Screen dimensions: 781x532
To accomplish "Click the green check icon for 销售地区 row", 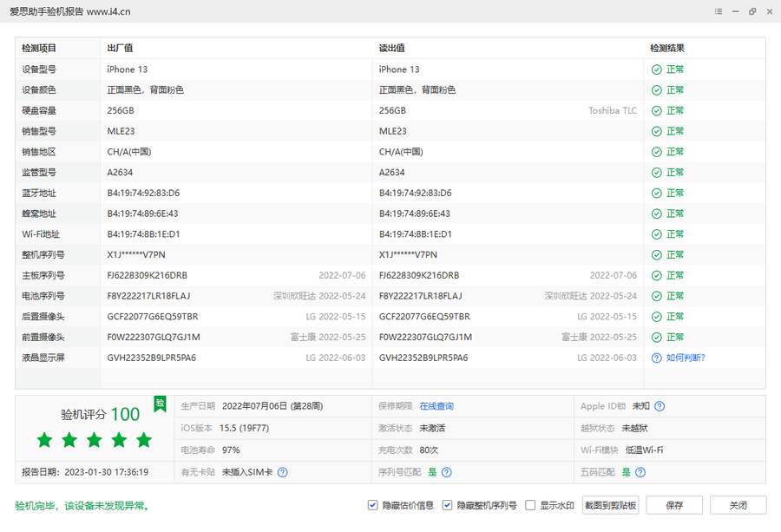I will (x=657, y=152).
